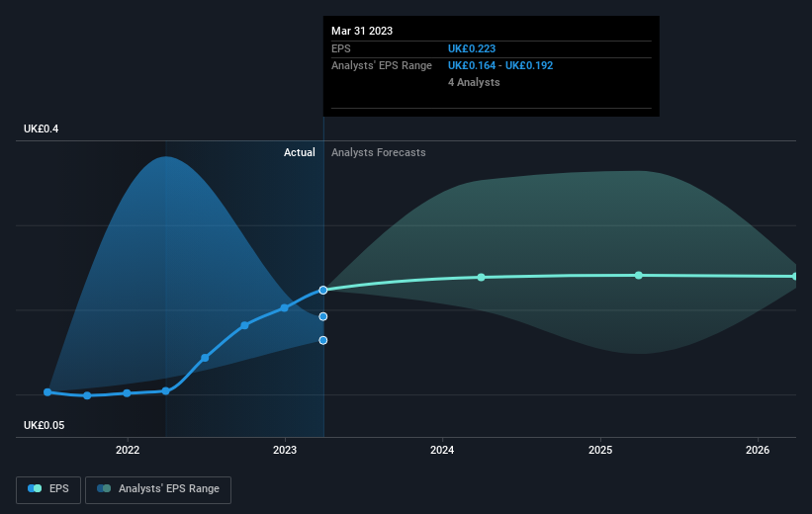This screenshot has width=812, height=514.
Task: Toggle the EPS legend button
Action: (48, 489)
